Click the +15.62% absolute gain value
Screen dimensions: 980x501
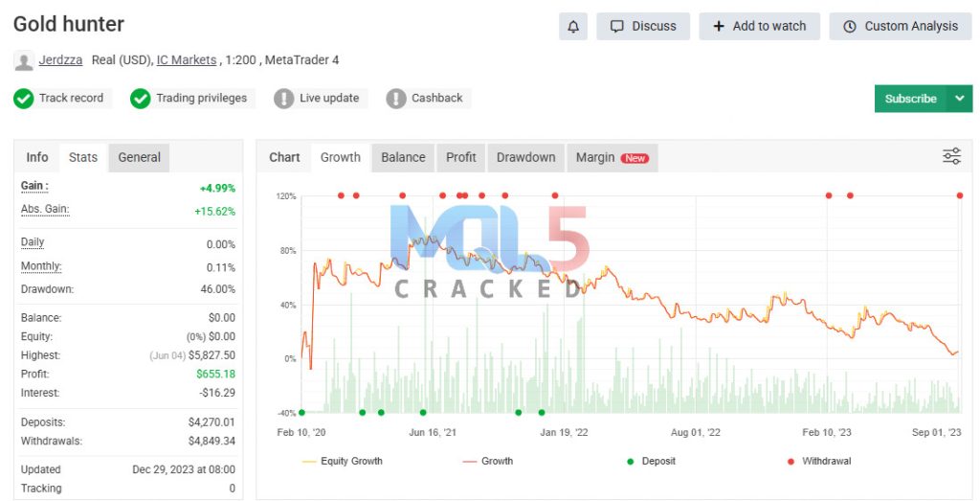(215, 212)
